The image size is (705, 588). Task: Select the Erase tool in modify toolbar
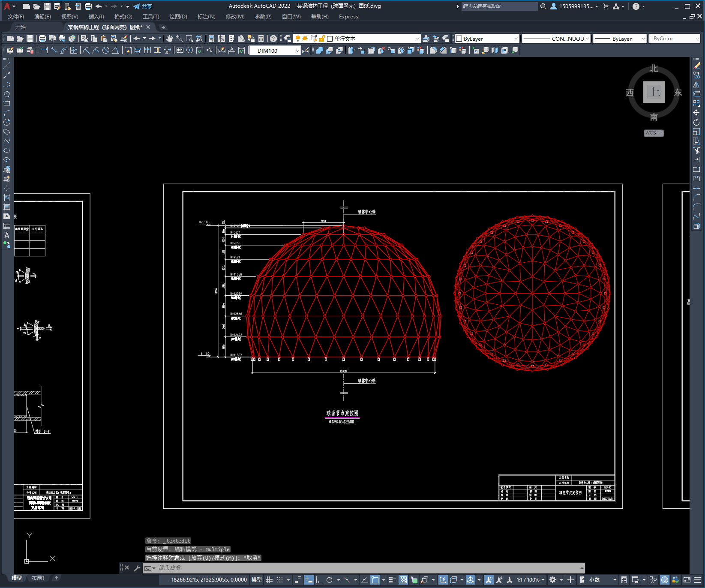tap(696, 66)
